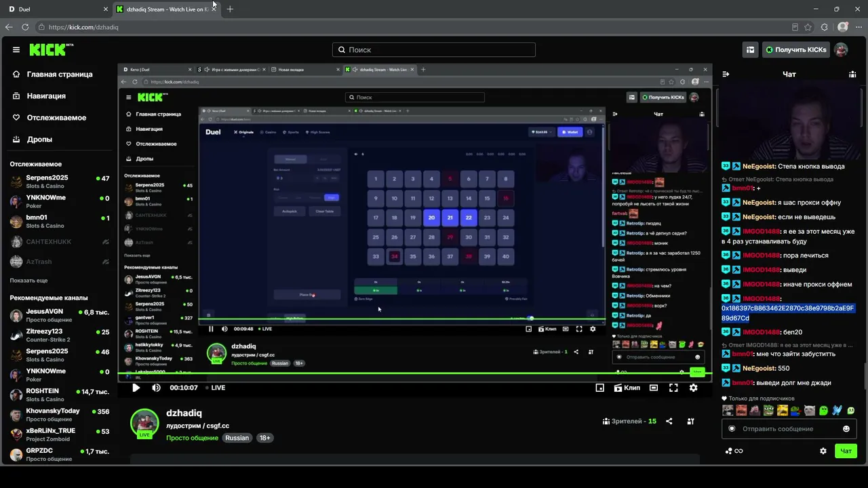Viewport: 868px width, 488px height.
Task: Open offline channel CAHTEXHUKK
Action: 59,242
